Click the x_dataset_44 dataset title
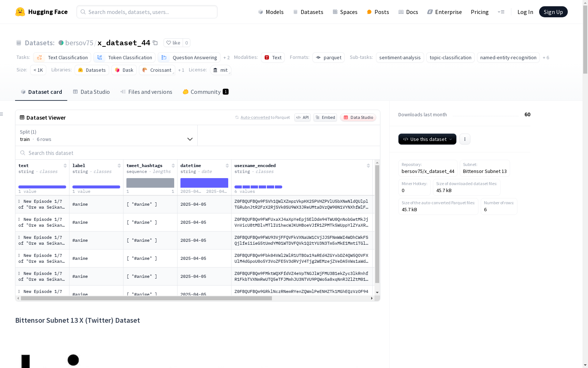The image size is (588, 368). 124,43
